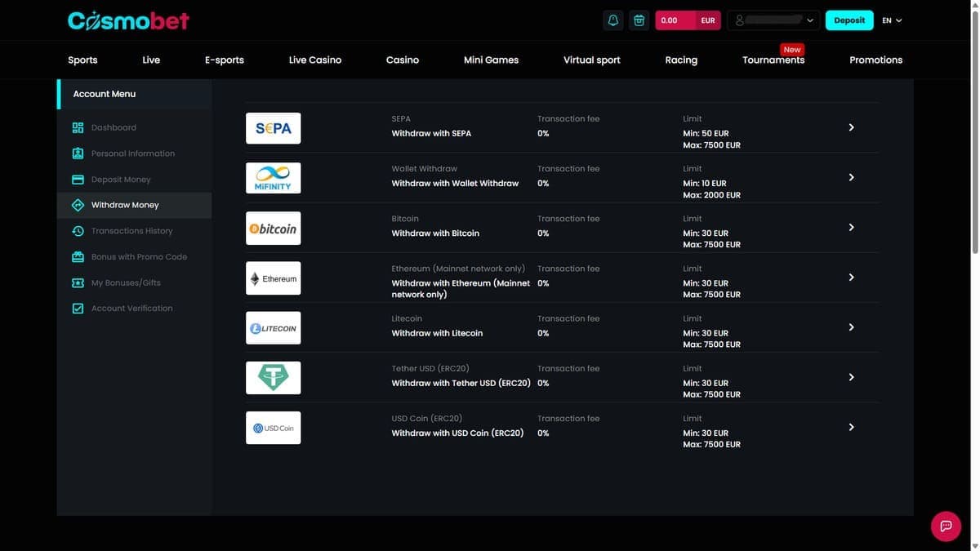The height and width of the screenshot is (551, 980).
Task: Open the Sports menu
Action: click(x=82, y=60)
